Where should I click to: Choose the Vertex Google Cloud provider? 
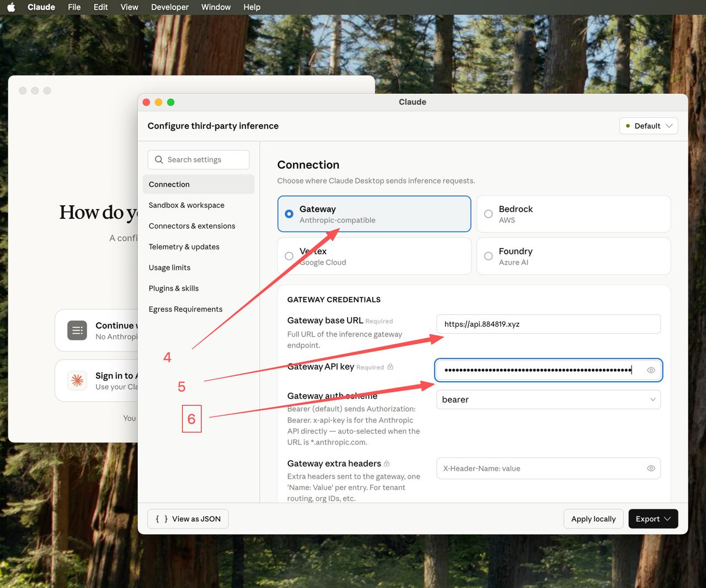coord(374,256)
